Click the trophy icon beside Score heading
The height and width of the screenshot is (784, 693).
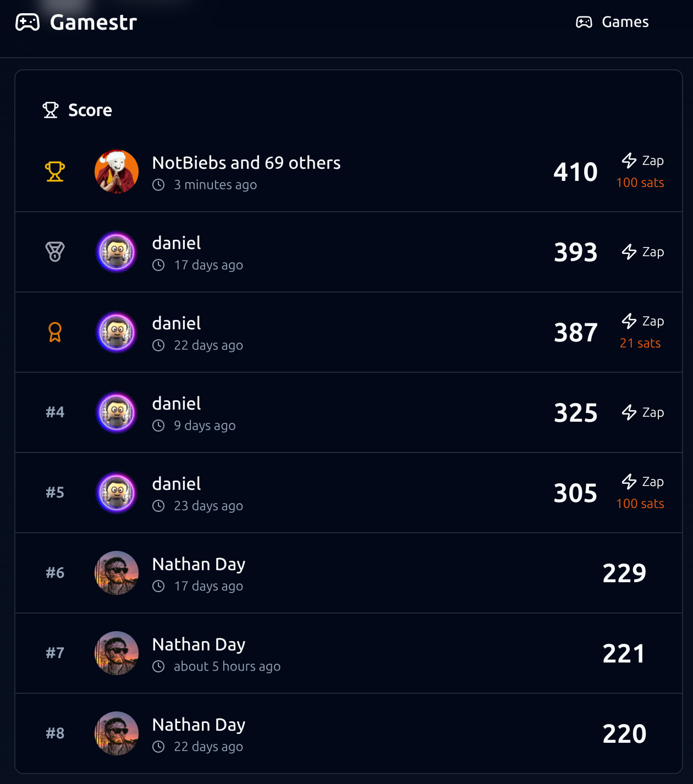51,110
